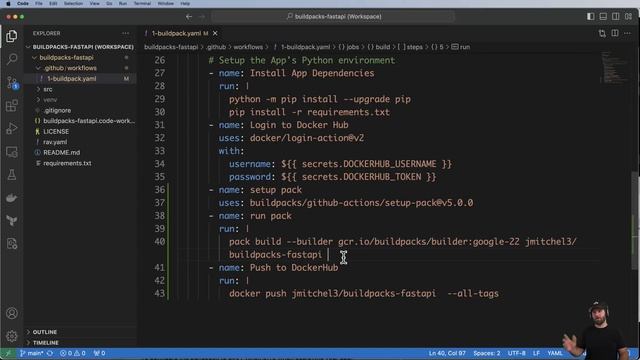The image size is (640, 360).
Task: Change language mode via YAML status
Action: point(554,353)
